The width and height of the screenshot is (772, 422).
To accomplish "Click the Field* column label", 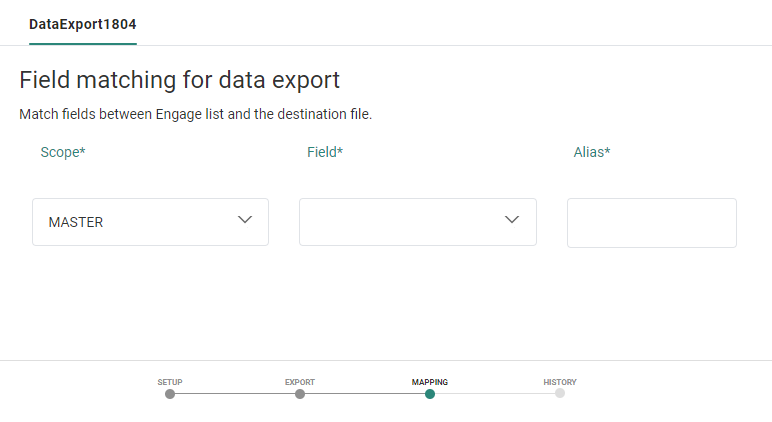I will click(x=325, y=152).
